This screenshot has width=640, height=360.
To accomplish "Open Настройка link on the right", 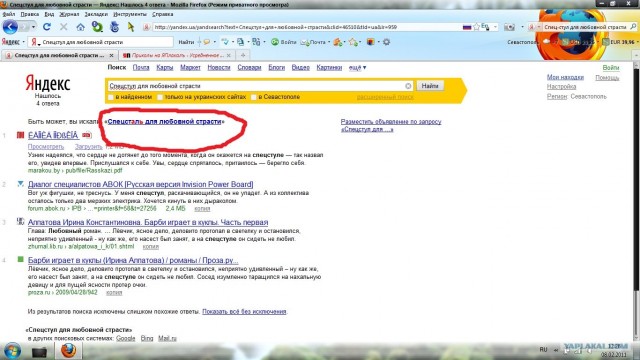I will (561, 87).
